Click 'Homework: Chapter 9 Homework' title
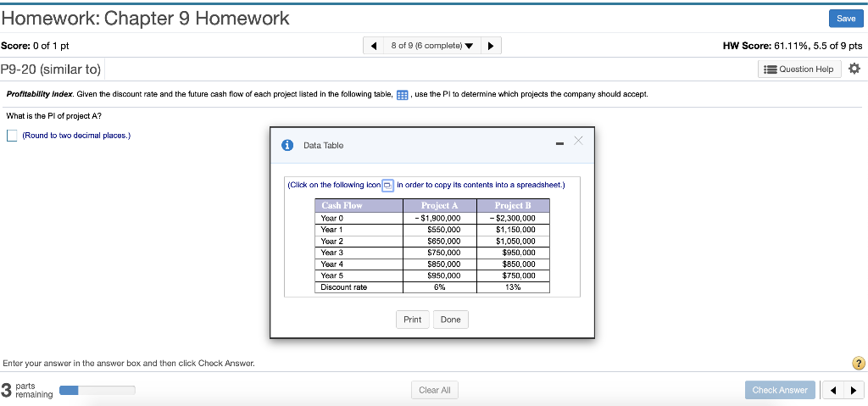Image resolution: width=868 pixels, height=406 pixels. click(x=145, y=19)
